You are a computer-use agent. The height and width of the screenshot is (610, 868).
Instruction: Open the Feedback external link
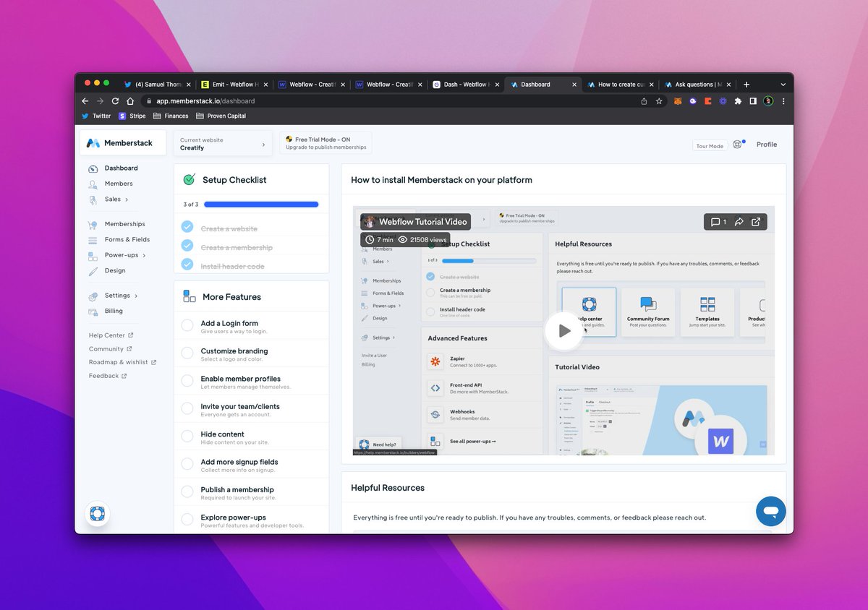point(108,376)
